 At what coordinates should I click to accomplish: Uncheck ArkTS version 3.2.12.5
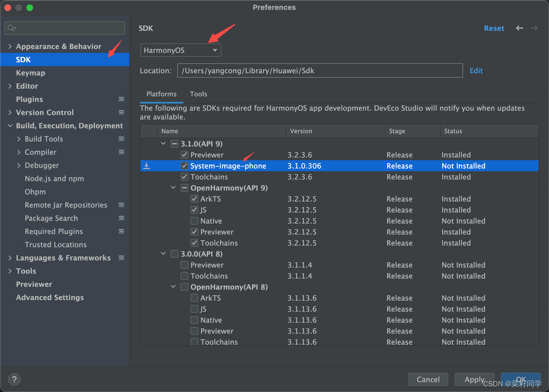(194, 199)
